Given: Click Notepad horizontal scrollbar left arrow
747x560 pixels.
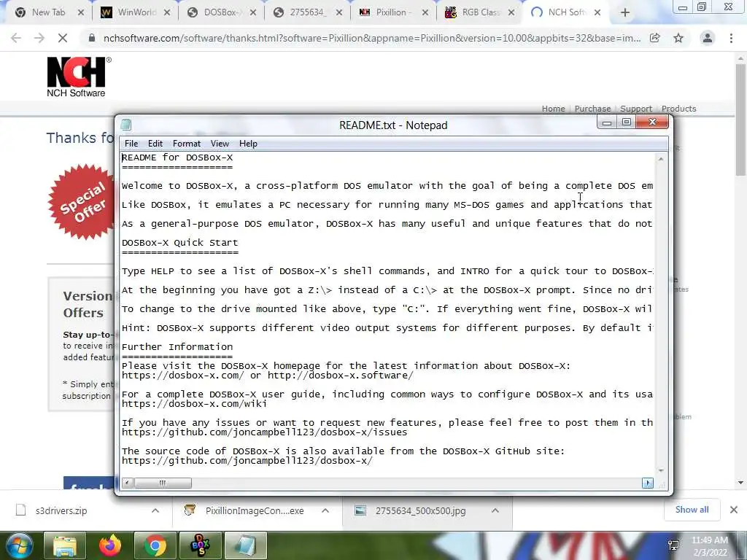Looking at the screenshot, I should click(127, 483).
